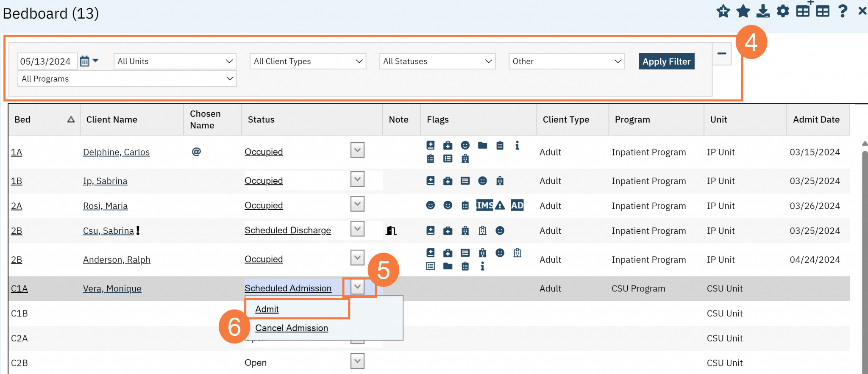The image size is (868, 374).
Task: Expand status dropdown for bed 1A
Action: coord(357,150)
